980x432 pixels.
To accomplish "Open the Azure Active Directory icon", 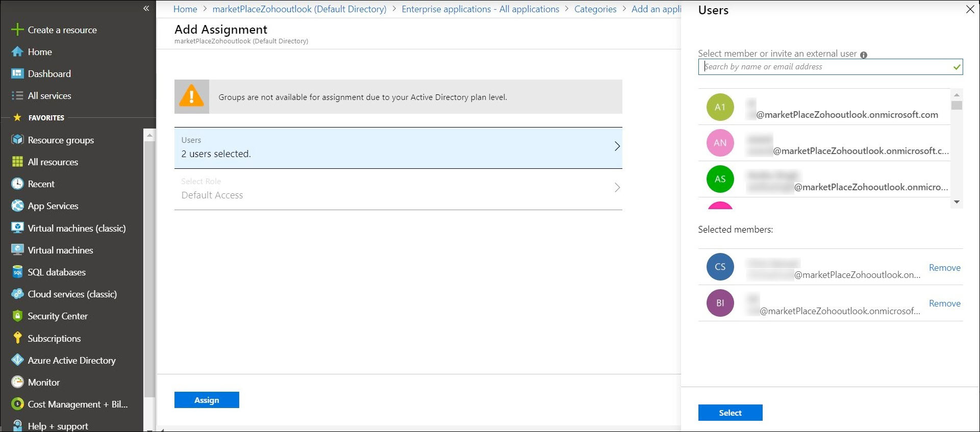I will coord(17,360).
